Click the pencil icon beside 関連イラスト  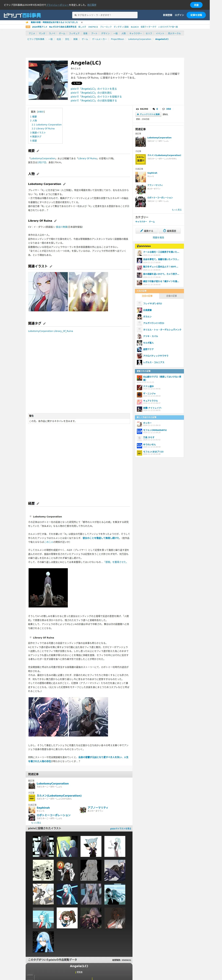coord(51,266)
